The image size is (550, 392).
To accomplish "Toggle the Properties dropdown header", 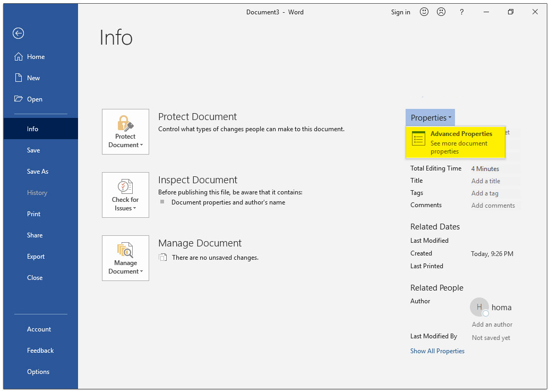I will (x=431, y=117).
